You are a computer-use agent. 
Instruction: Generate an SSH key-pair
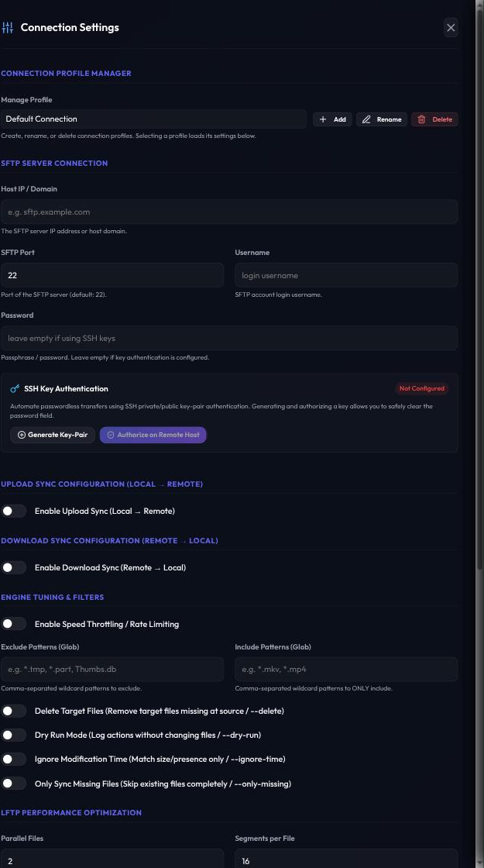pyautogui.click(x=53, y=435)
